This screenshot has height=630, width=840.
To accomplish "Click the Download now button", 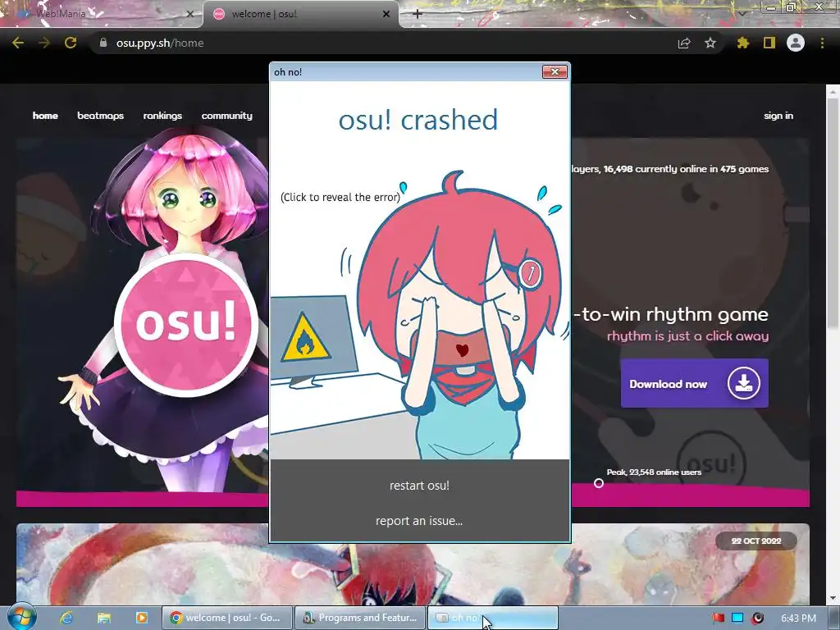I will (x=694, y=384).
